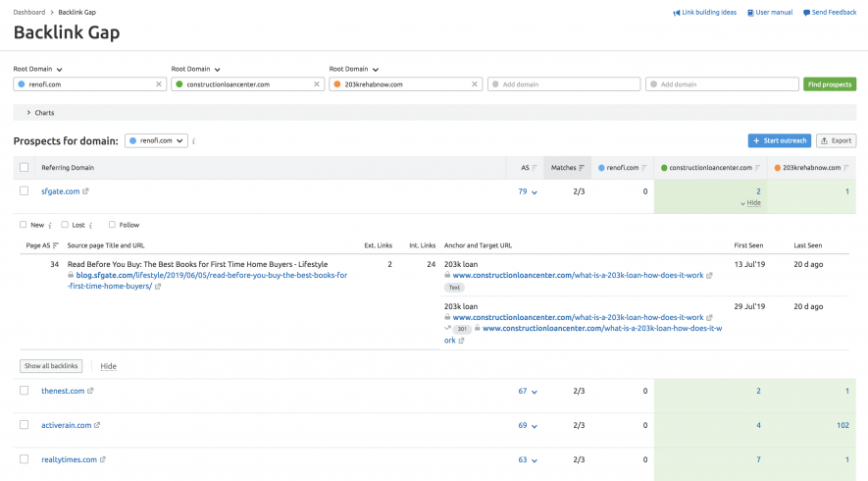The image size is (868, 481).
Task: Expand AS 63 chevron for realtytimes.com
Action: click(x=535, y=460)
